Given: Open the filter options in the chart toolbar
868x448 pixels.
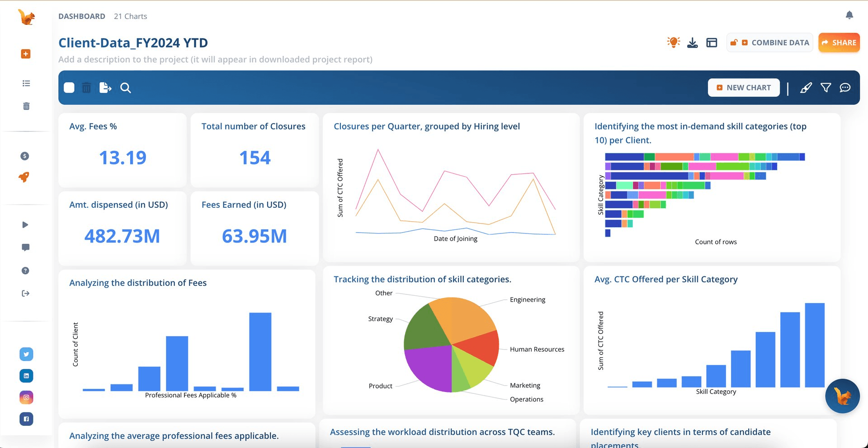Looking at the screenshot, I should (x=826, y=88).
